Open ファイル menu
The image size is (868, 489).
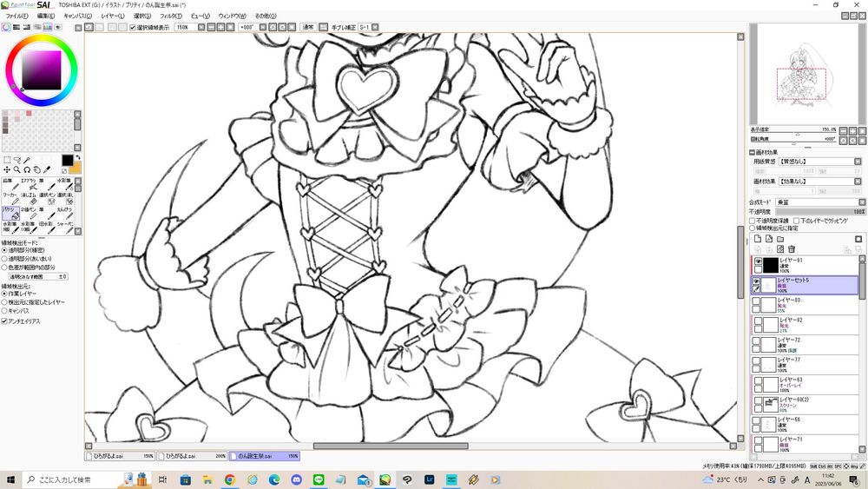[16, 16]
